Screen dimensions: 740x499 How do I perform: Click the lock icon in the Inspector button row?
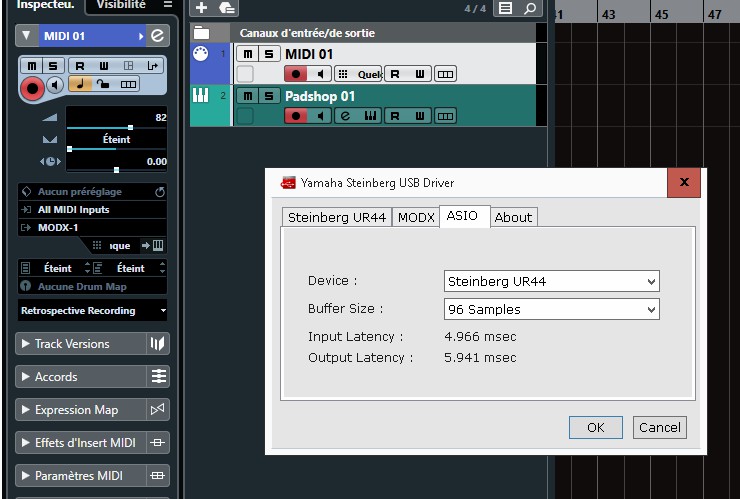pyautogui.click(x=103, y=85)
